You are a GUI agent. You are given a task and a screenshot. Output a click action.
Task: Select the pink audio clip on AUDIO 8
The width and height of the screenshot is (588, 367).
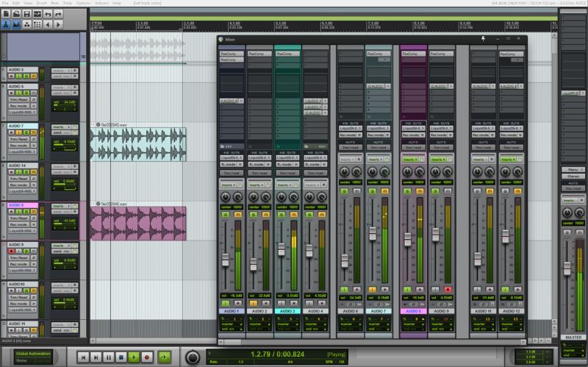pos(138,222)
